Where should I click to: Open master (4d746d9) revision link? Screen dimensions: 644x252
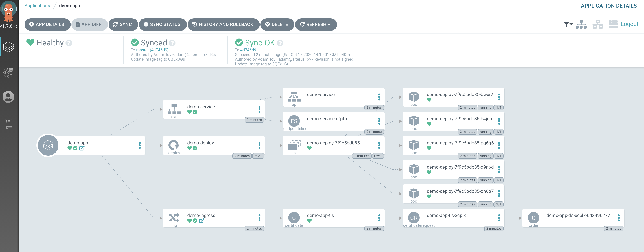click(x=152, y=50)
